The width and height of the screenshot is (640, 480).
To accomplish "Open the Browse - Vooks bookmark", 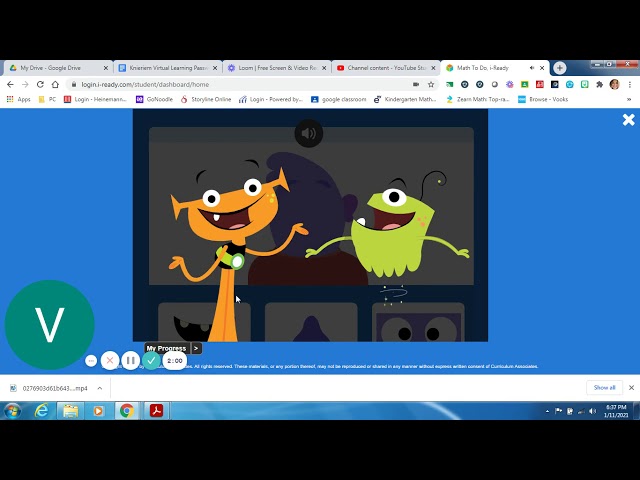I will pos(543,99).
